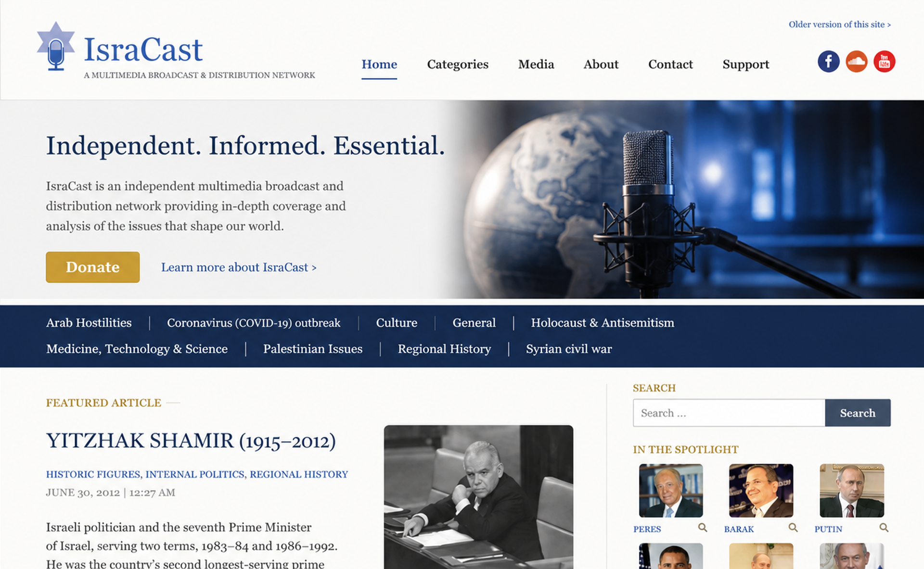The height and width of the screenshot is (569, 924).
Task: Click the Putin spotlight thumbnail
Action: pos(851,491)
